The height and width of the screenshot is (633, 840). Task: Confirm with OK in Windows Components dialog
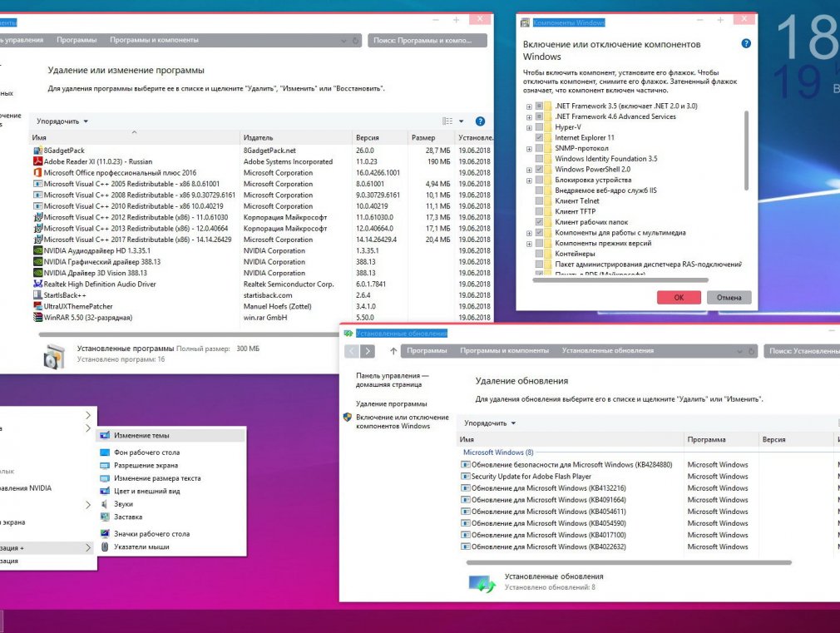[x=679, y=298]
